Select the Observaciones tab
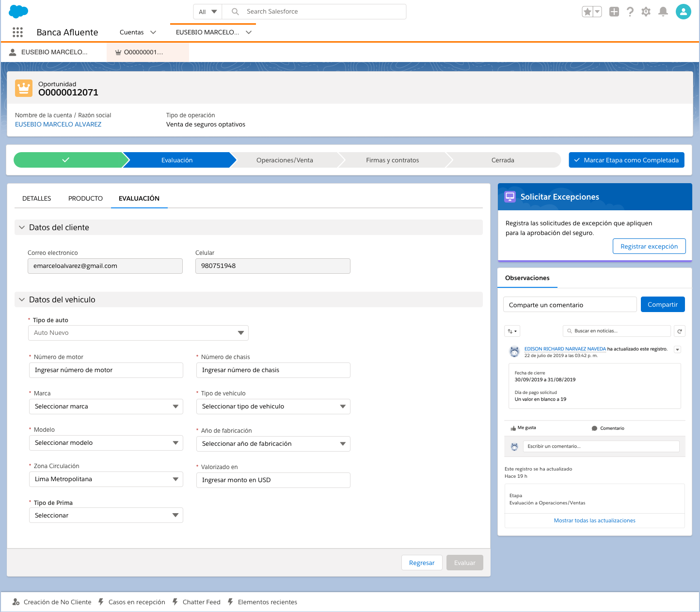This screenshot has height=612, width=700. point(527,278)
